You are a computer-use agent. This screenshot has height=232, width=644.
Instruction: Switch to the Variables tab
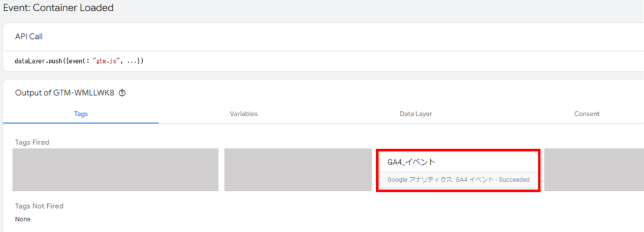coord(243,114)
